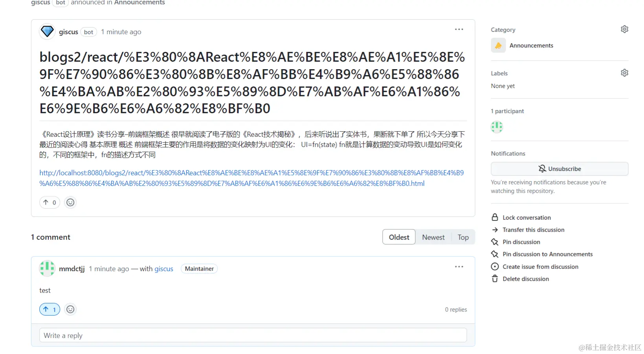Sort comments by Oldest
Image resolution: width=644 pixels, height=354 pixels.
click(x=399, y=237)
